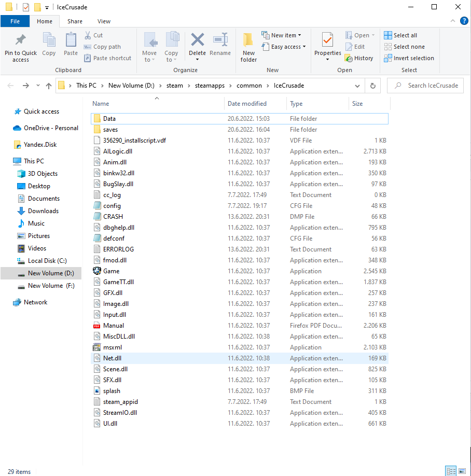Screen dimensions: 471x476
Task: Switch to the Home ribbon tab
Action: coord(44,21)
